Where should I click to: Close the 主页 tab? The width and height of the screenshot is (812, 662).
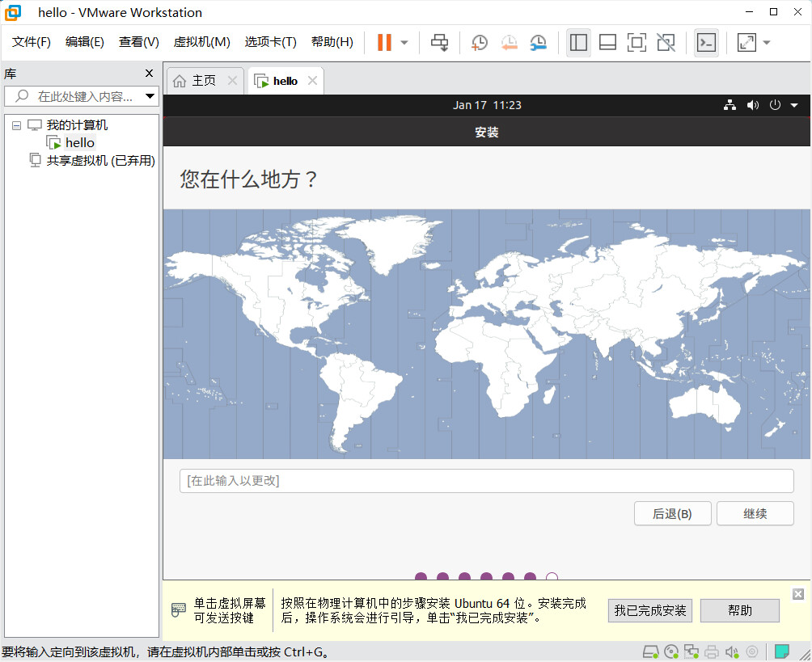pos(232,80)
